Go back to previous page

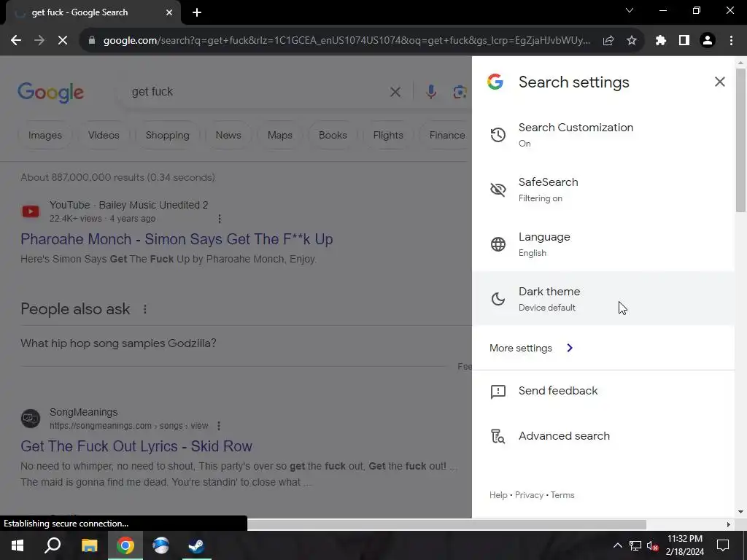pos(16,41)
